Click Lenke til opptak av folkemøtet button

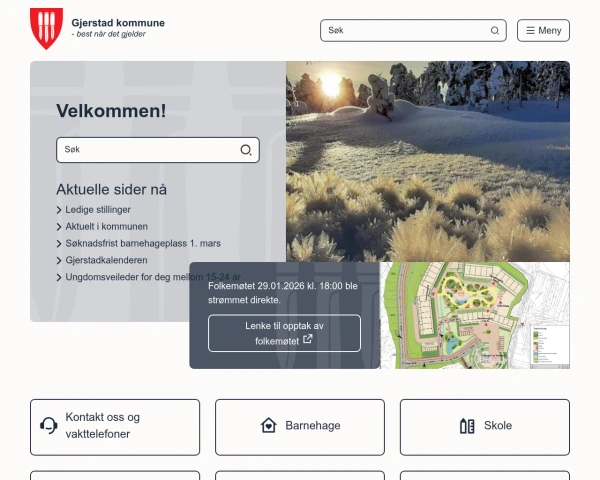tap(284, 333)
